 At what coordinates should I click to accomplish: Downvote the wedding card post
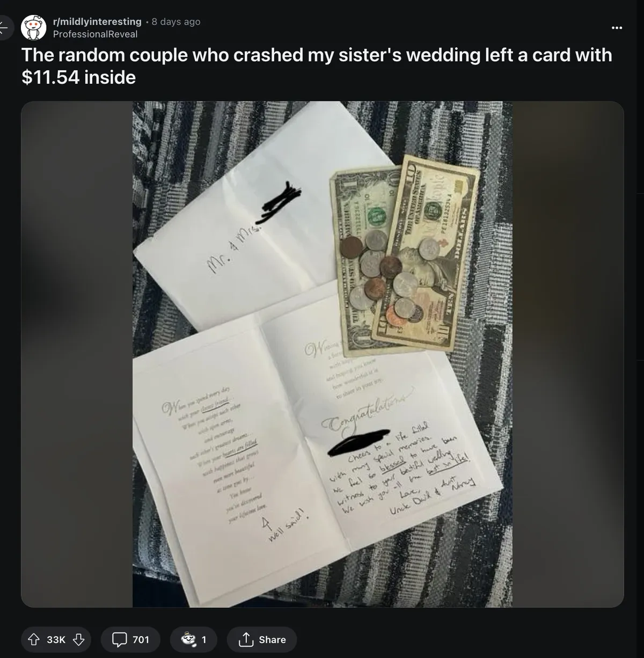[x=78, y=640]
